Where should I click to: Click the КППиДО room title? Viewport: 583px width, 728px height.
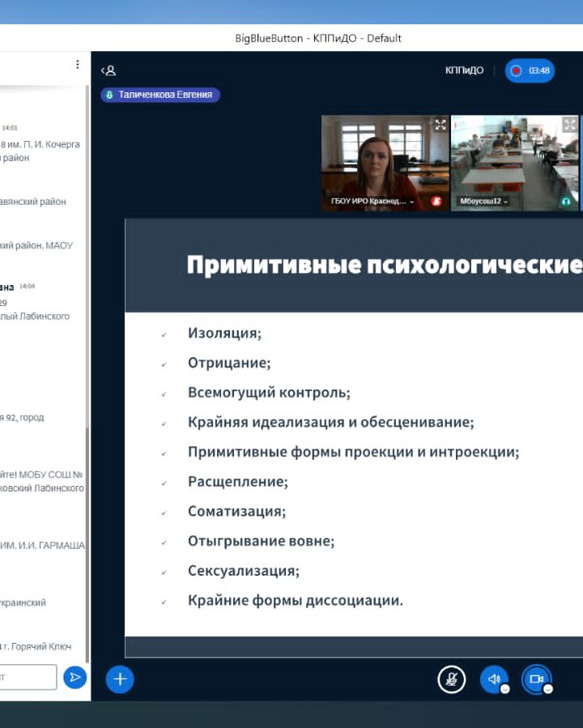pos(464,70)
